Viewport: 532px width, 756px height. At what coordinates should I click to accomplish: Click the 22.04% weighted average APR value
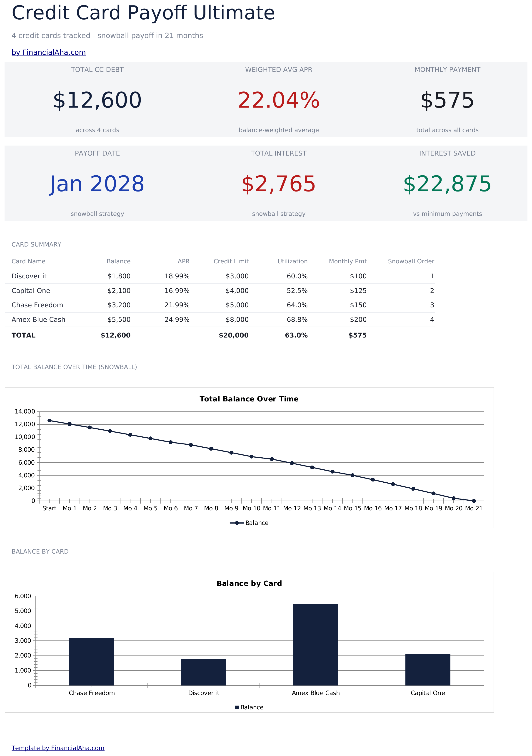point(279,100)
